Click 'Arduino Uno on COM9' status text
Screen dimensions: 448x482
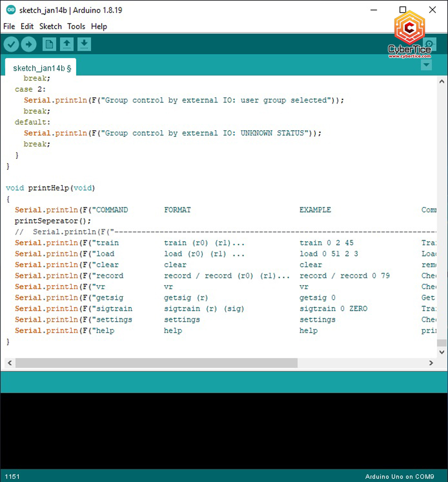tap(400, 477)
